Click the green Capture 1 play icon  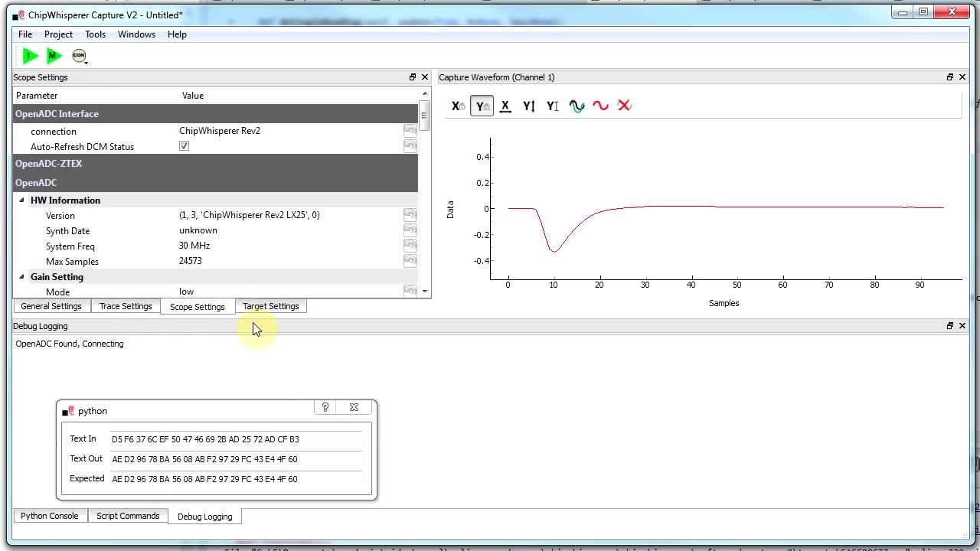(30, 55)
